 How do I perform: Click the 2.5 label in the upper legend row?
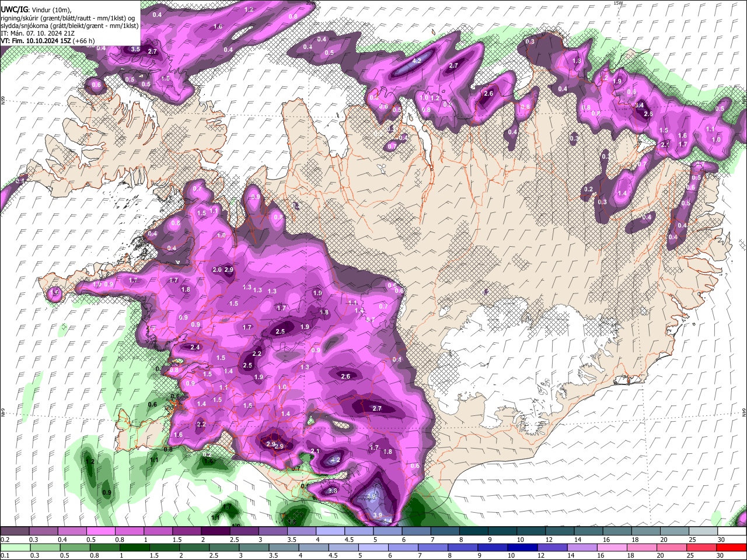(x=234, y=540)
